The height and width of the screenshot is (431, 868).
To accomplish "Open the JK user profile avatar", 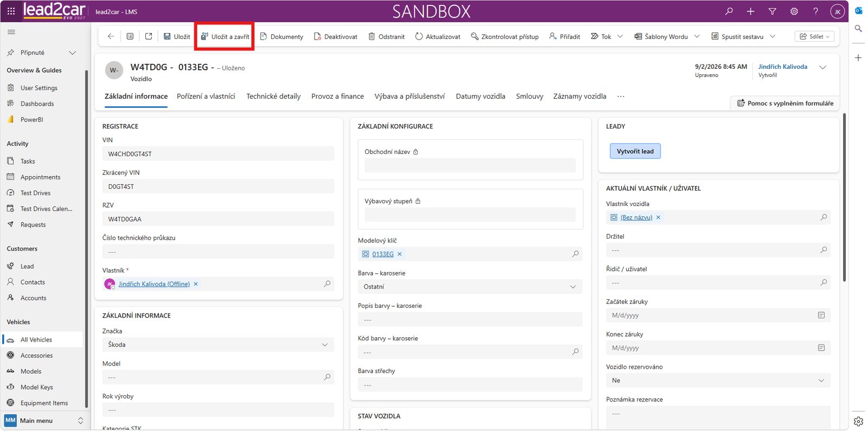I will click(837, 11).
